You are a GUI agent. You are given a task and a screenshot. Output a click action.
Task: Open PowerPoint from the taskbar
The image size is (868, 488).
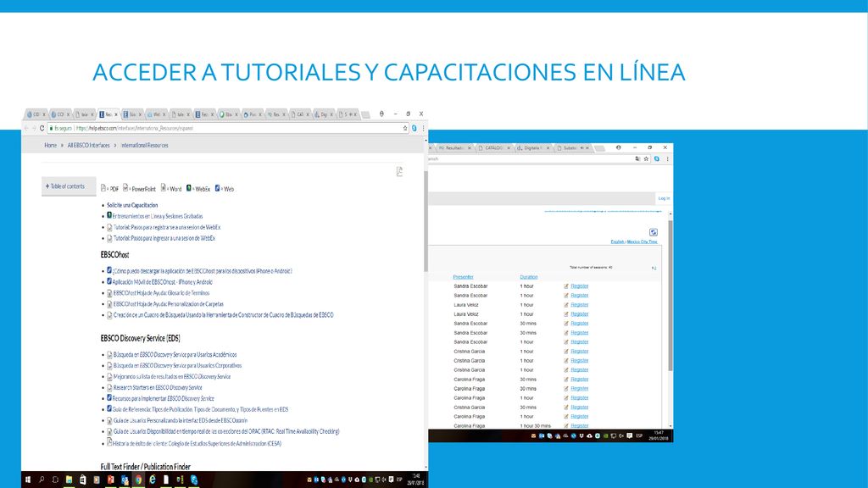tap(111, 480)
